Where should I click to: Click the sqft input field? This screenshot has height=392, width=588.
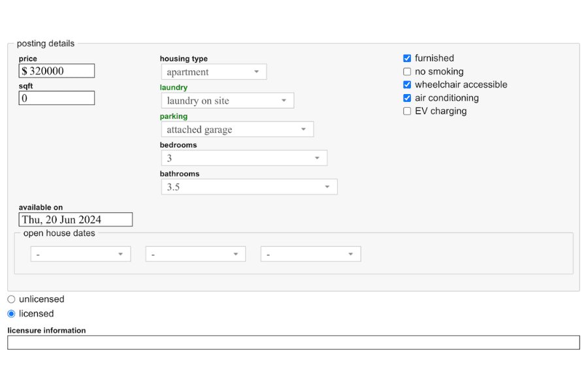click(x=57, y=98)
